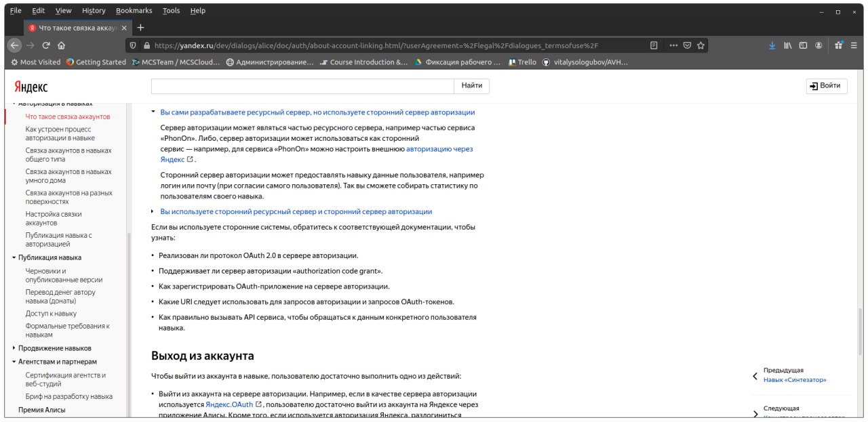Follow the Яндекс.OAuth link
Viewport: 868px width, 422px height.
pos(229,404)
